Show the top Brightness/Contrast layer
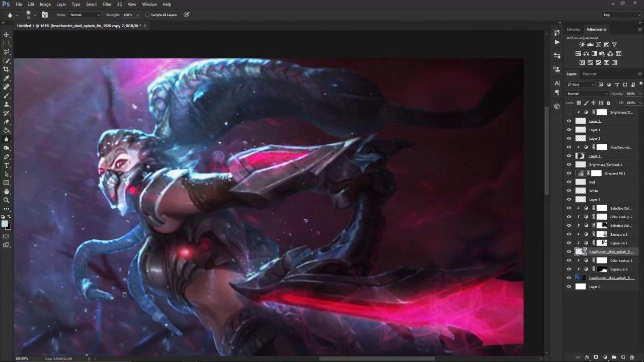 tap(569, 112)
